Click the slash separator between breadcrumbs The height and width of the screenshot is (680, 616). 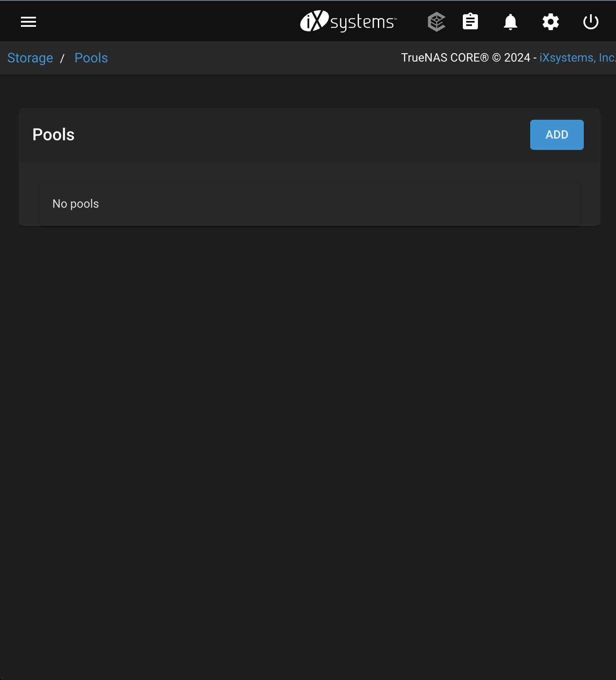pos(62,58)
